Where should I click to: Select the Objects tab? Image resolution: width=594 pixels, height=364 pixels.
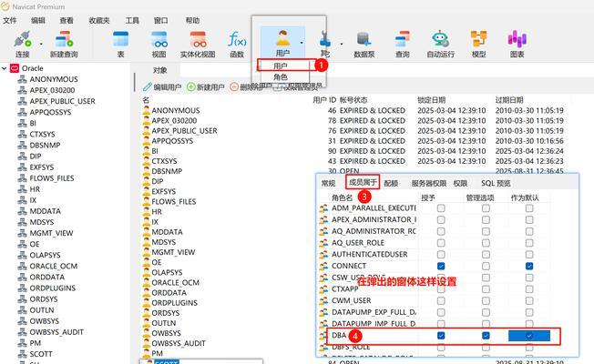[x=159, y=70]
